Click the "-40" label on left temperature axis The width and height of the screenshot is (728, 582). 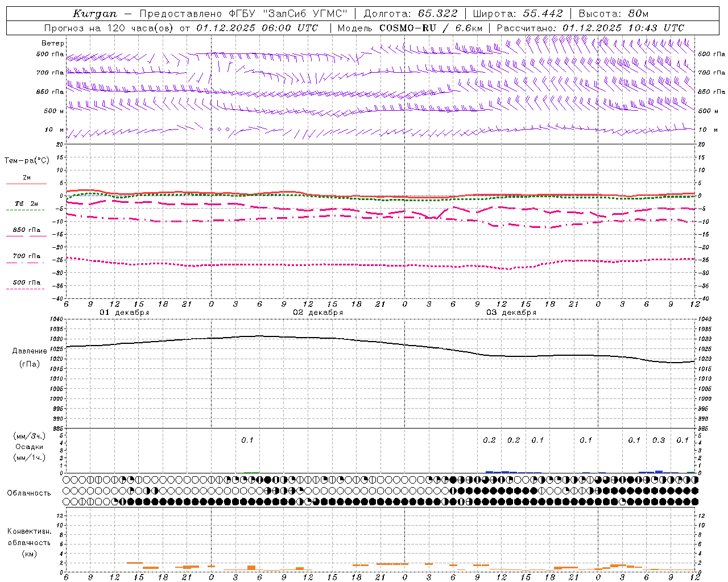57,299
